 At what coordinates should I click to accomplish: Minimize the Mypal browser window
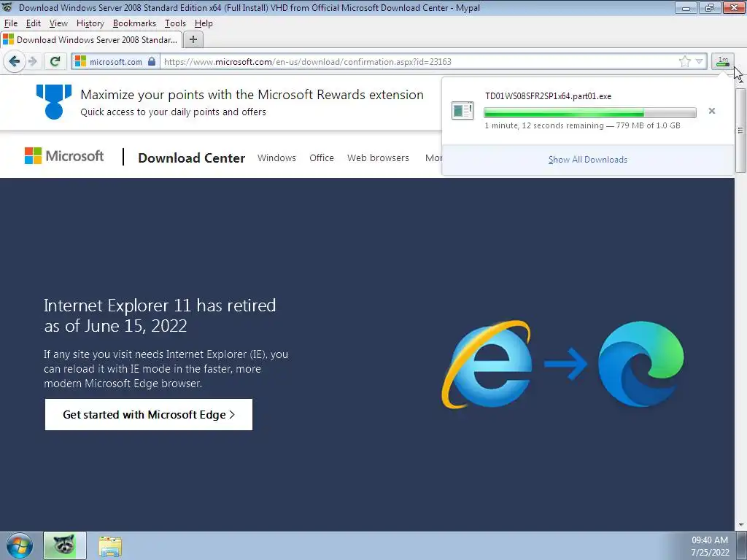coord(686,7)
